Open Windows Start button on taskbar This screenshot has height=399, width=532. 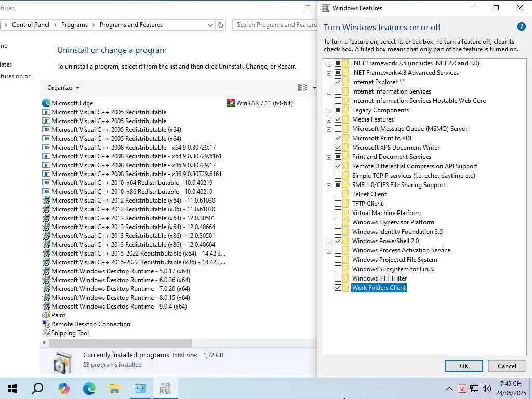tap(12, 389)
